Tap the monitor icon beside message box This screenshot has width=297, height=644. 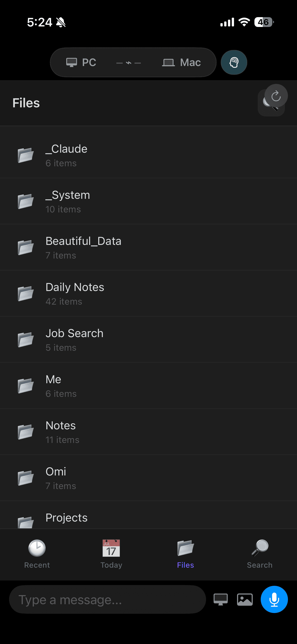click(221, 599)
